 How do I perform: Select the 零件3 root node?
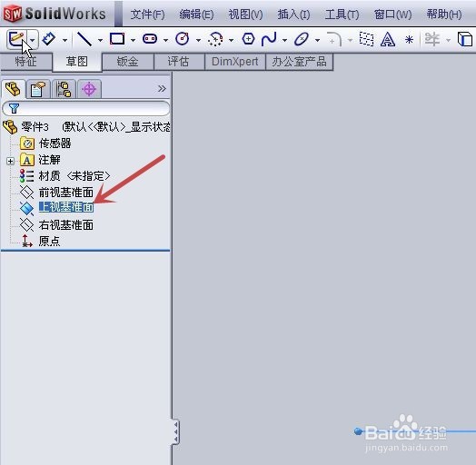pos(35,127)
